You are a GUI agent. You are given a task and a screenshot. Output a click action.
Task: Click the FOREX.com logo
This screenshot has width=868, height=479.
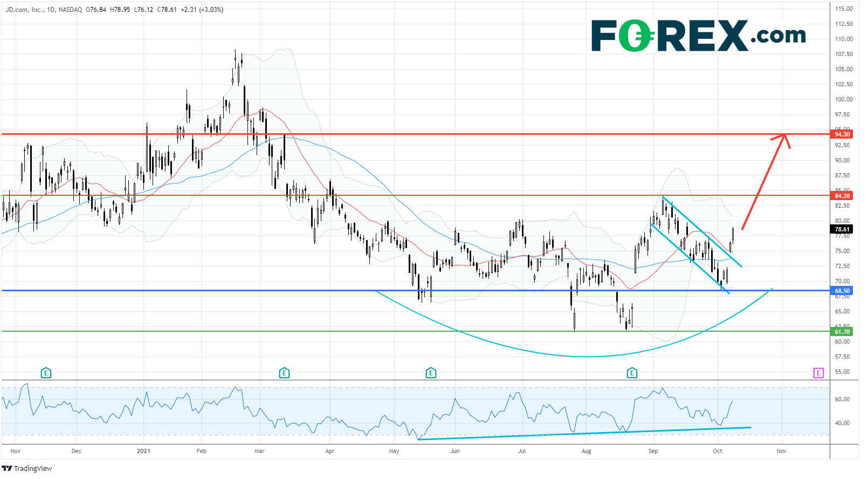coord(698,36)
